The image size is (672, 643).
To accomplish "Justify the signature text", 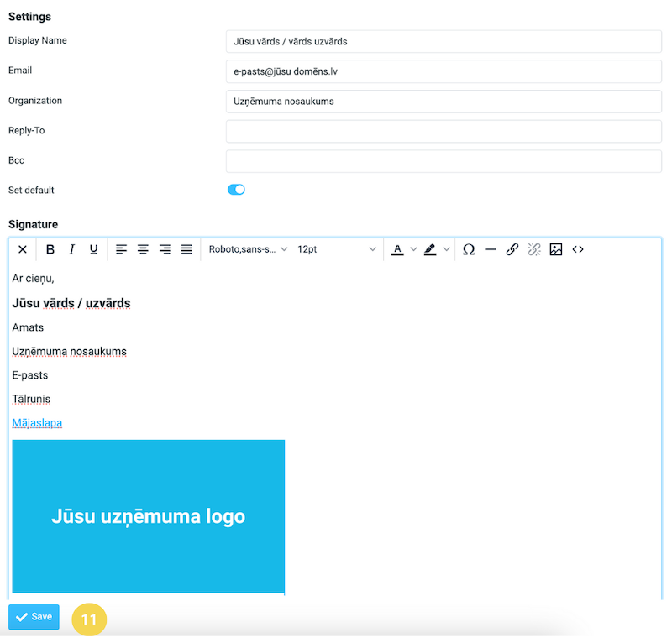I will click(186, 249).
